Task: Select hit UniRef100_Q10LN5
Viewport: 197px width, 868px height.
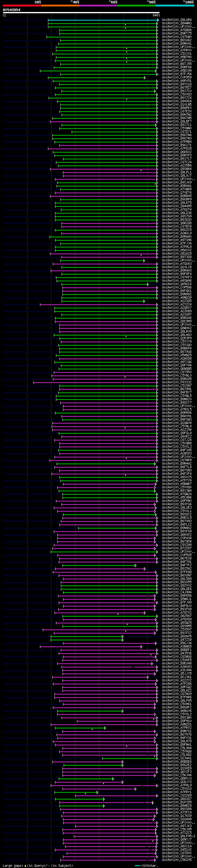Action: (176, 104)
